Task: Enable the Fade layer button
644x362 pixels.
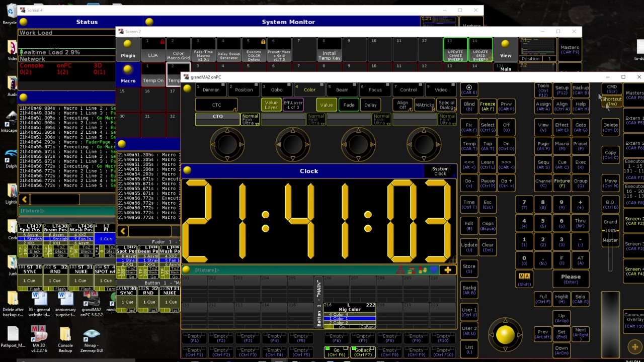Action: (x=348, y=105)
